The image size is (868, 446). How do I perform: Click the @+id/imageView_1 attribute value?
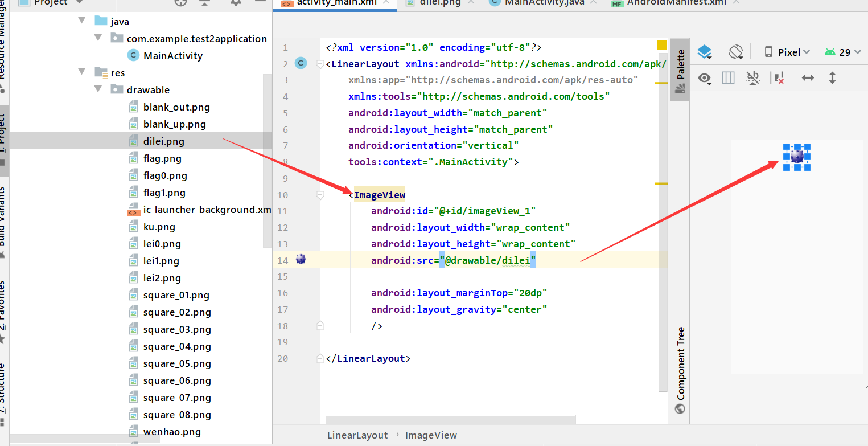point(485,211)
